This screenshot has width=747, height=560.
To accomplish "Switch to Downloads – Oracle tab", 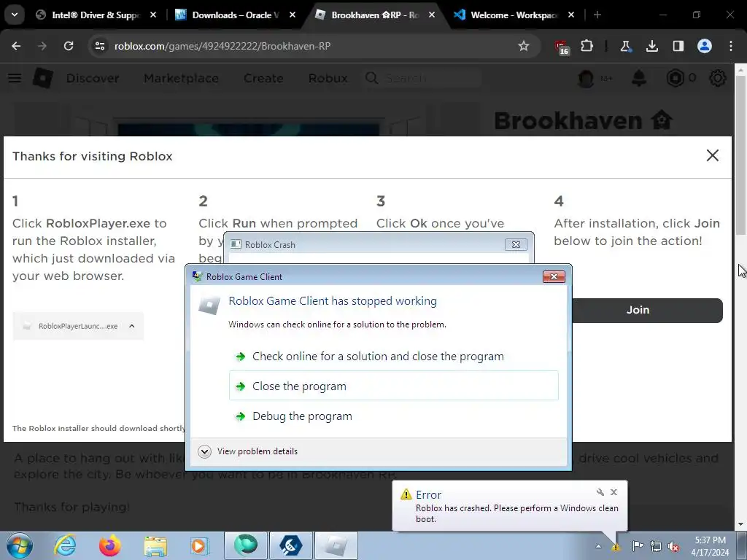I will pos(234,15).
